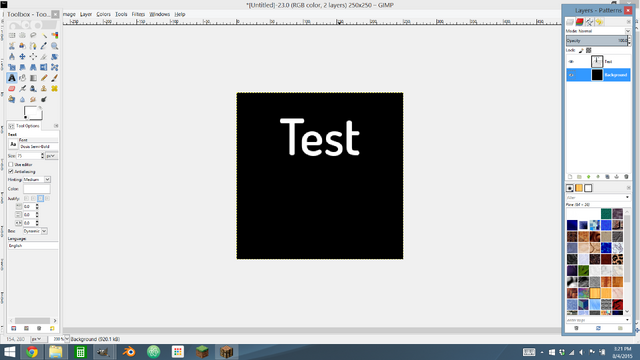Open the Layer menu
Viewport: 640px width, 360px height.
(86, 14)
